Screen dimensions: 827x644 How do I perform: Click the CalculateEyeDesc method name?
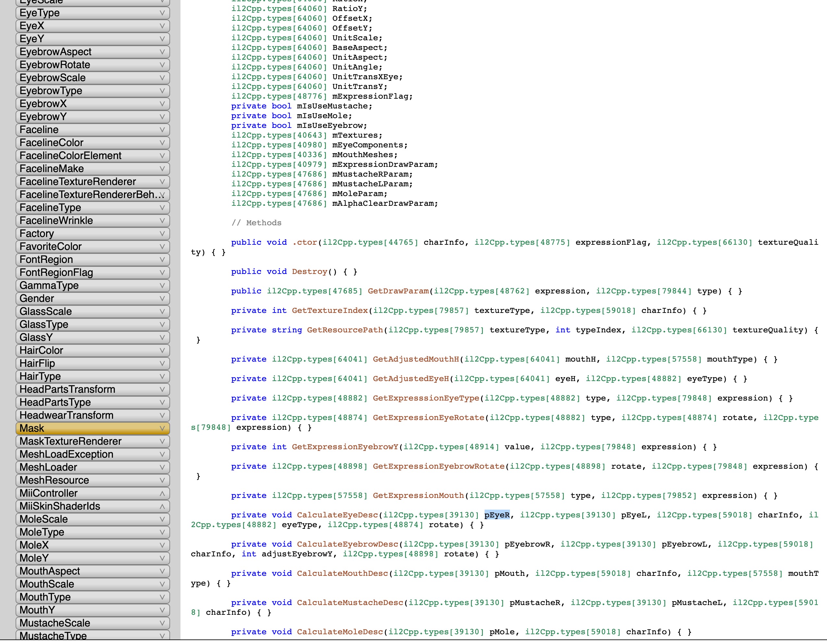(337, 515)
